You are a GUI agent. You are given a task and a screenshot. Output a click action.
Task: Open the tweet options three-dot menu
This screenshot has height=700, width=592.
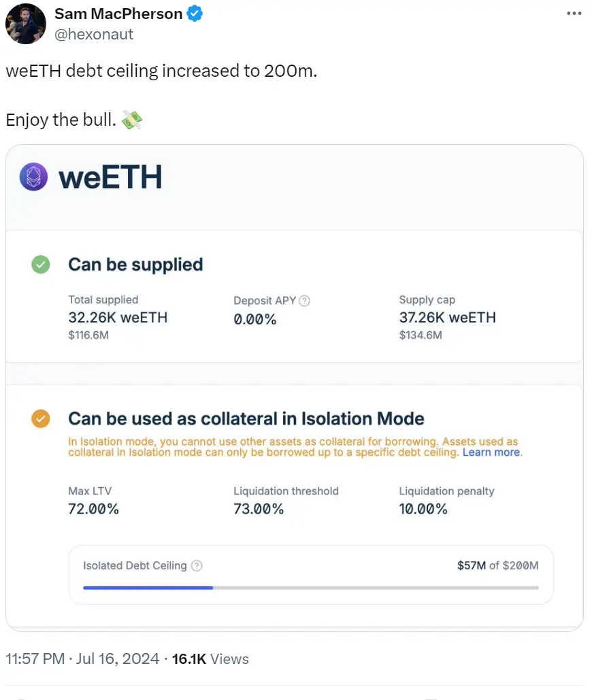click(574, 12)
